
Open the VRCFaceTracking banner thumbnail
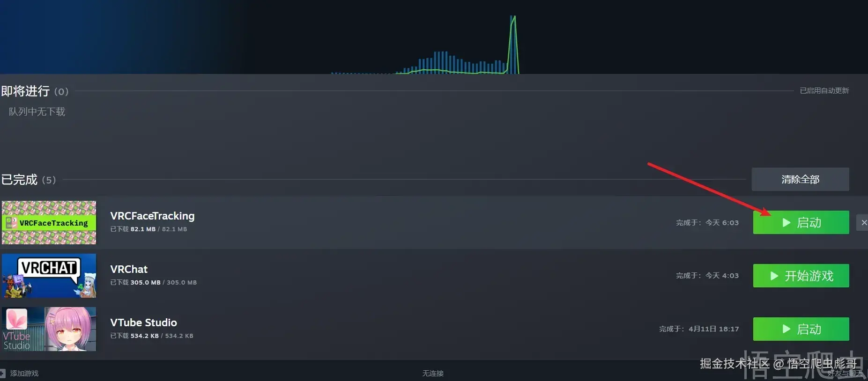[x=49, y=223]
